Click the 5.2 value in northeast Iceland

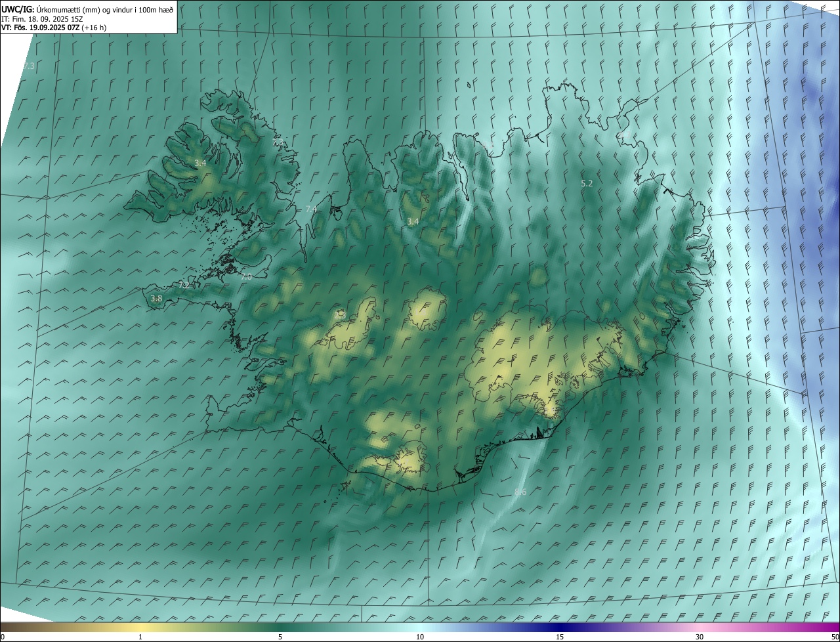click(x=587, y=184)
